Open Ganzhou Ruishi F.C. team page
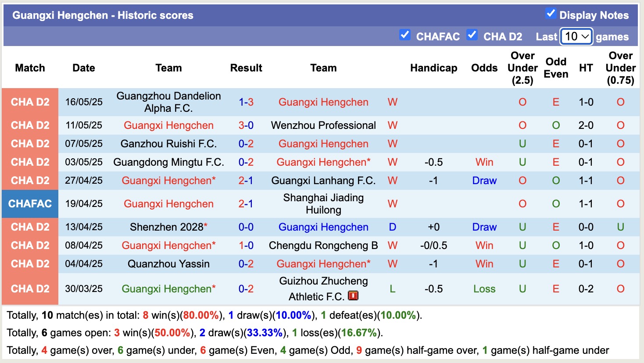 tap(168, 144)
